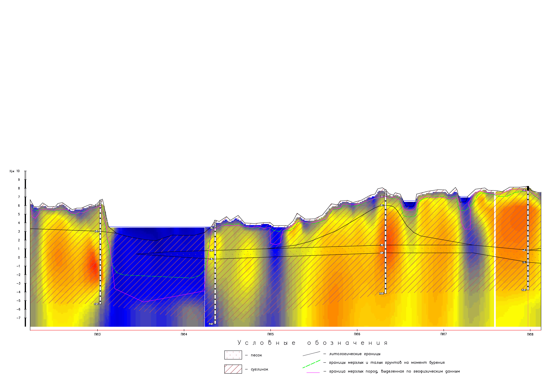Click the 8 mark on elevation axis
Viewport: 555px width, 392px height.
19,188
